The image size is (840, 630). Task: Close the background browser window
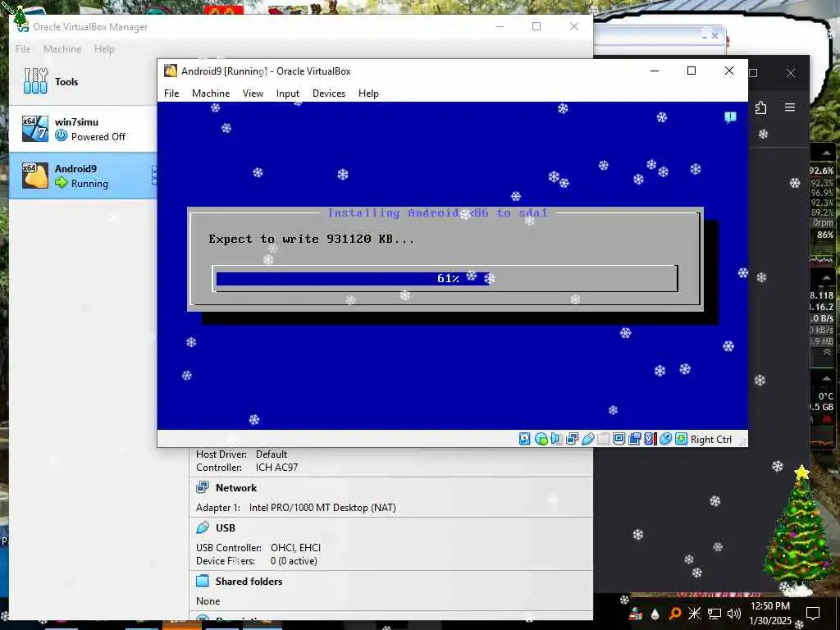tap(791, 73)
